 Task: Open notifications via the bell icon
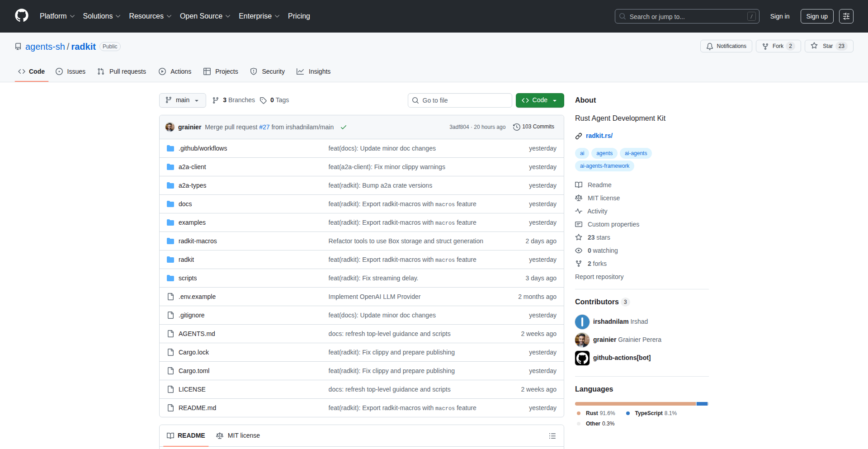pyautogui.click(x=710, y=46)
